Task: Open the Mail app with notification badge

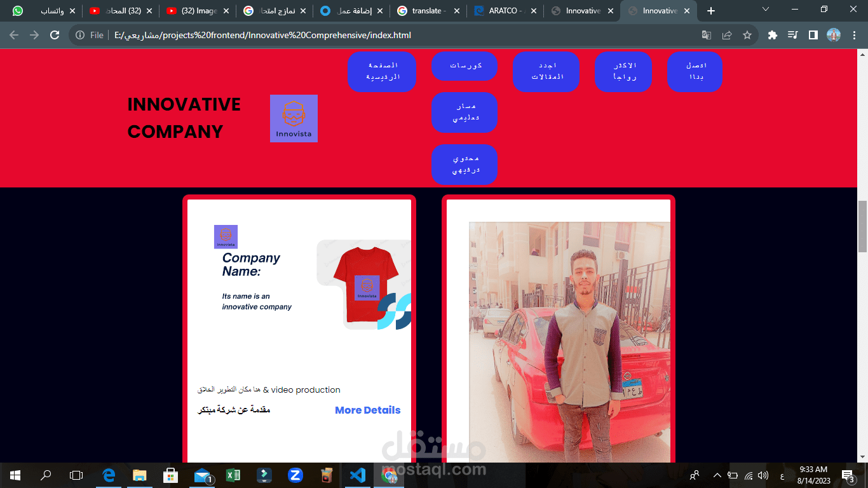Action: (x=202, y=475)
